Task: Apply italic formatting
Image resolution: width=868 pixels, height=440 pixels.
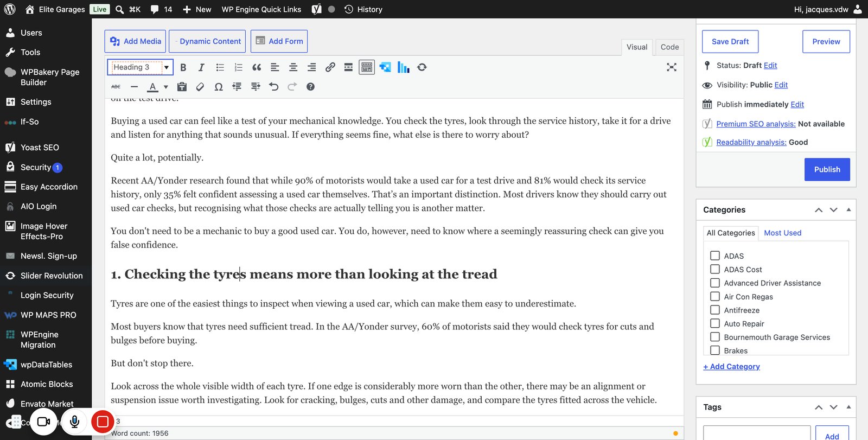Action: click(201, 67)
